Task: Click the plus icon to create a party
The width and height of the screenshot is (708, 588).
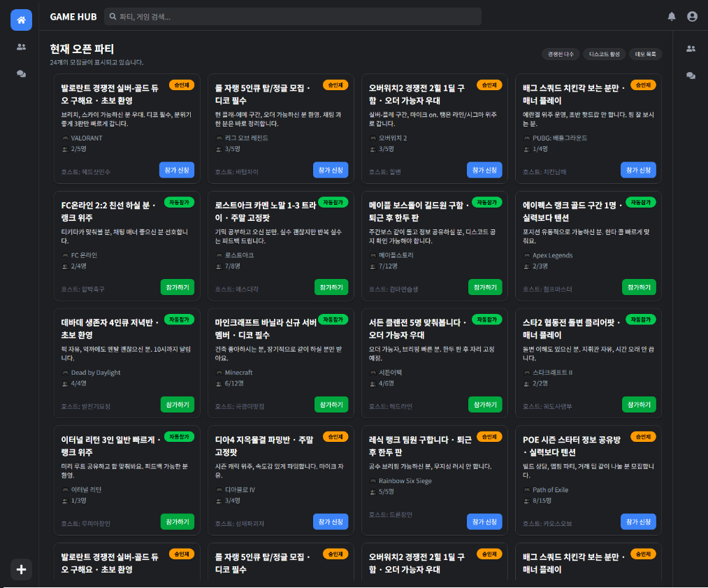Action: point(21,570)
